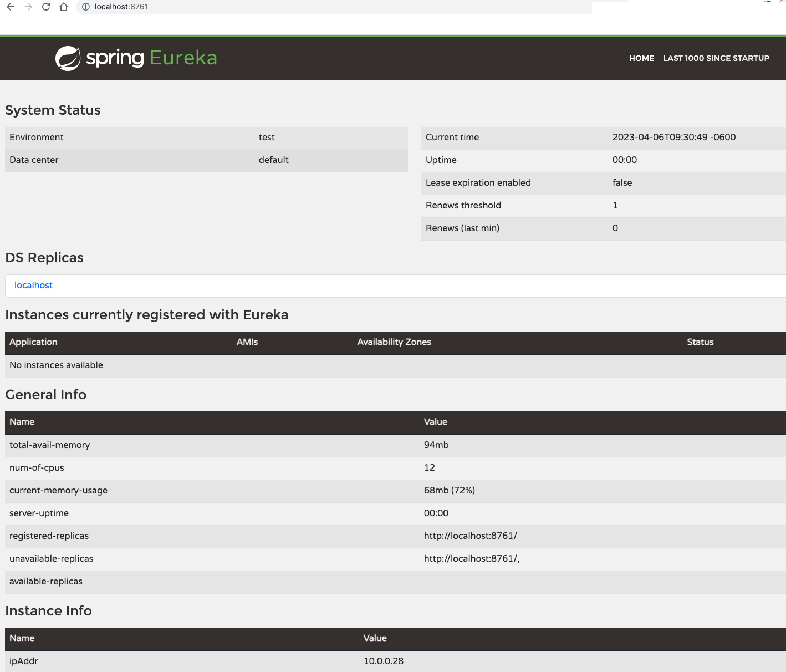
Task: Click Lease expiration enabled label
Action: (x=478, y=183)
